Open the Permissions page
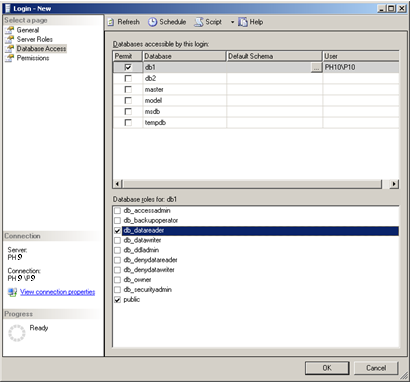This screenshot has height=382, width=411. point(33,58)
